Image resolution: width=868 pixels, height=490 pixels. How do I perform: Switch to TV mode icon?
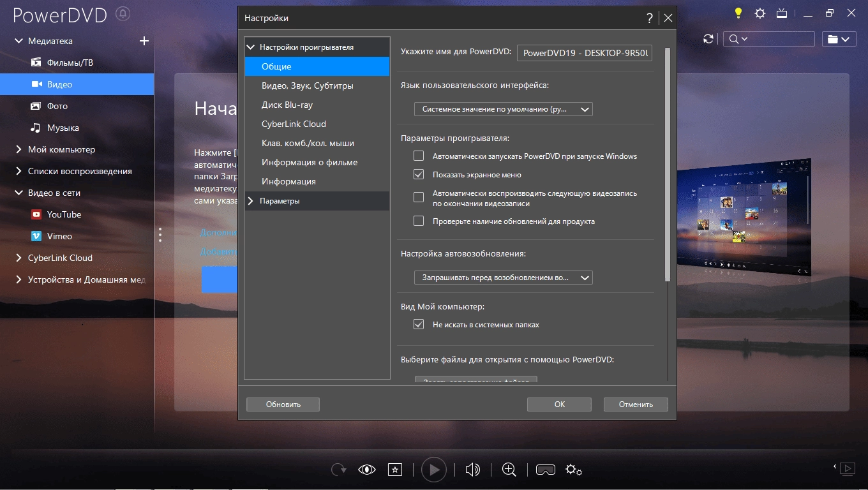point(782,13)
